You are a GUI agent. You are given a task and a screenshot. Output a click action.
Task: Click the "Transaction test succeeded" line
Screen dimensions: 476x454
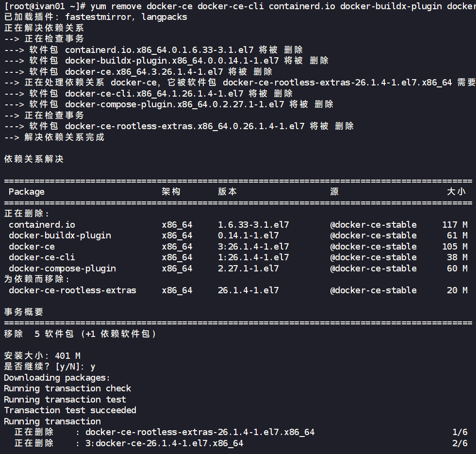coord(70,410)
